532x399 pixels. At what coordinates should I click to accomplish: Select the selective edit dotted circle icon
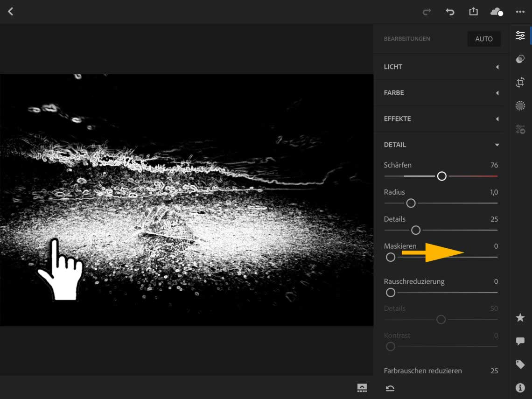(520, 105)
